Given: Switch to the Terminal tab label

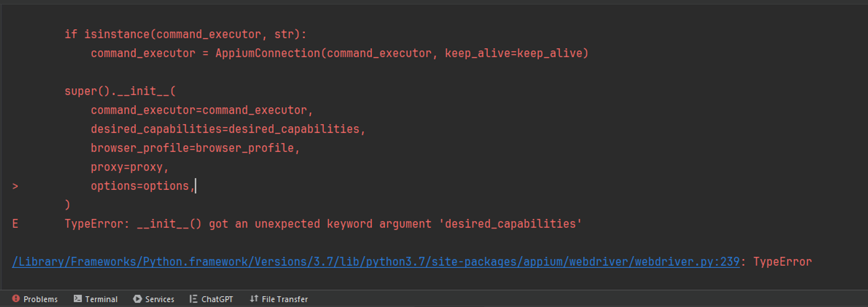Looking at the screenshot, I should tap(101, 299).
